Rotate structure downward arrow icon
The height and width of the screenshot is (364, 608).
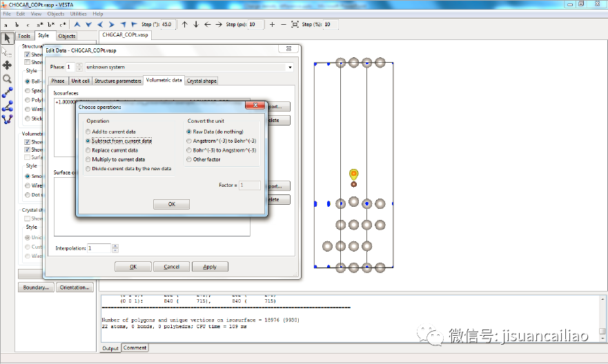click(89, 24)
